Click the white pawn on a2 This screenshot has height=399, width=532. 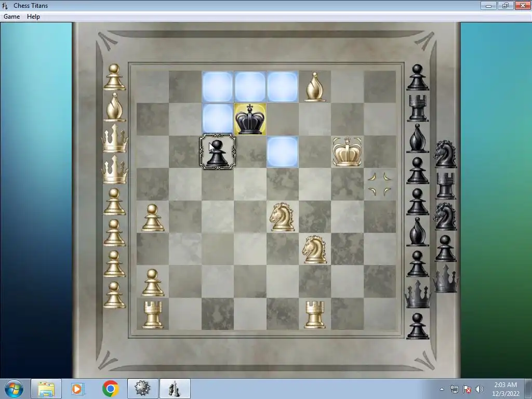tap(153, 282)
